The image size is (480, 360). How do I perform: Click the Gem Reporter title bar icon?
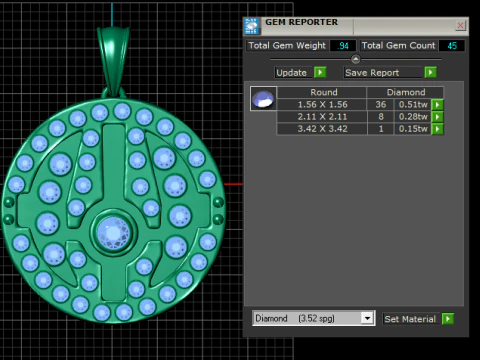tap(252, 26)
